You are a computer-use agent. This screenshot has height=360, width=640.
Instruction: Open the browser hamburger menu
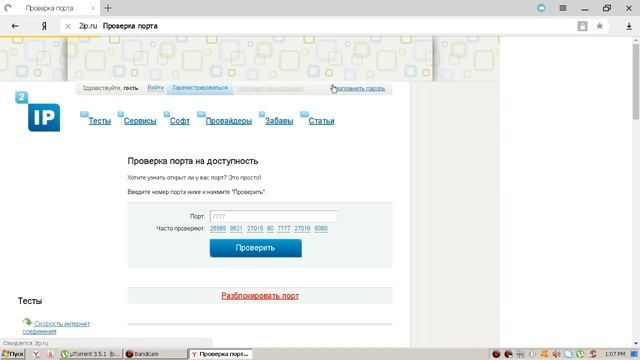point(563,8)
